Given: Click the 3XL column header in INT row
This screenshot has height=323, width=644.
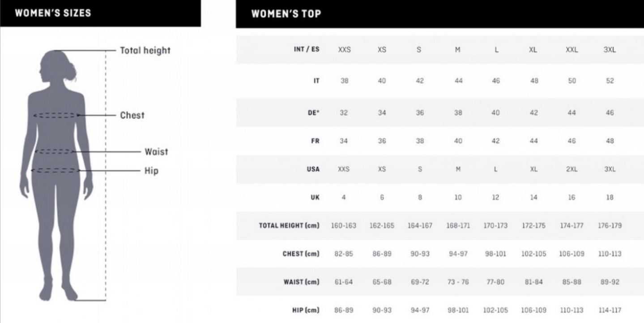Looking at the screenshot, I should point(610,50).
